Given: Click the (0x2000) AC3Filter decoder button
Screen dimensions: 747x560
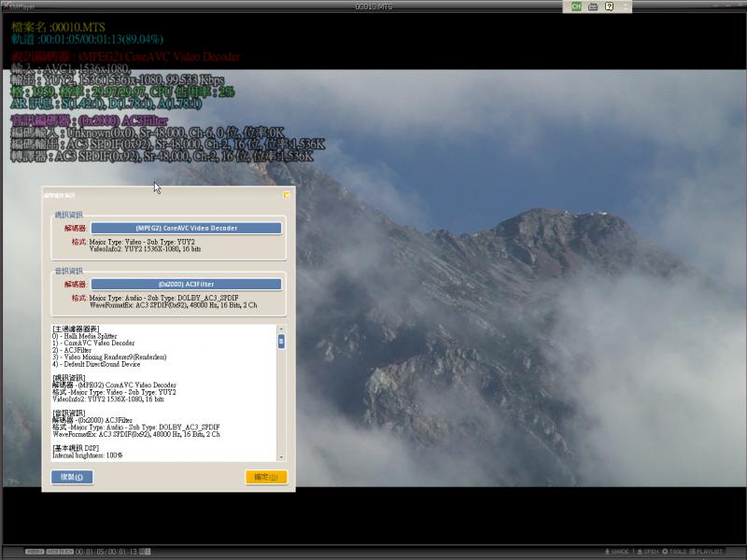Looking at the screenshot, I should (186, 284).
